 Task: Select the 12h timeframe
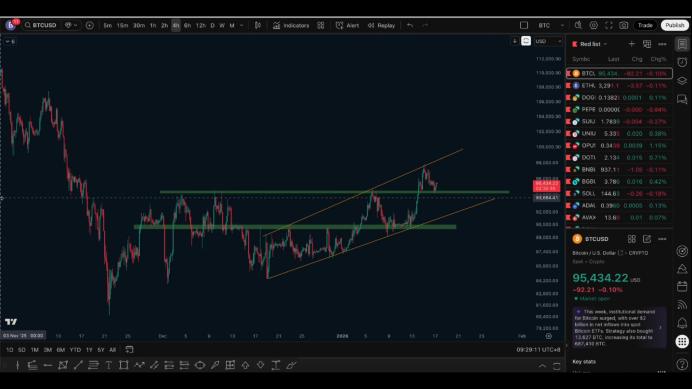pos(200,26)
